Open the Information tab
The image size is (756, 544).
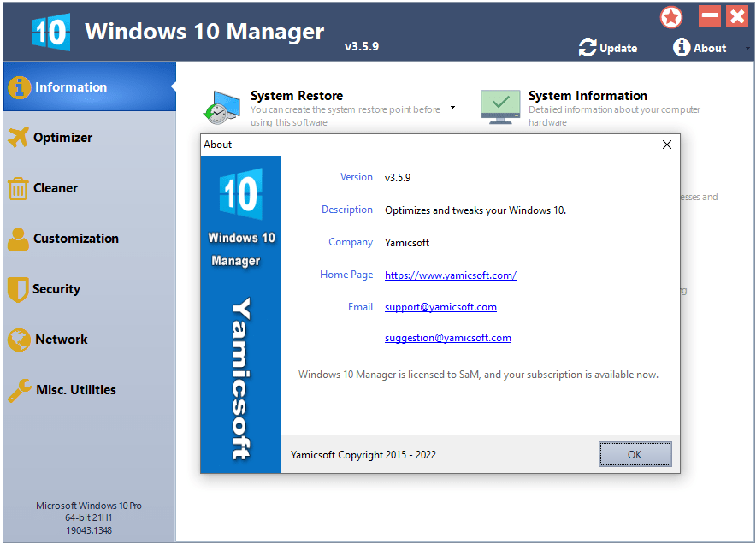pyautogui.click(x=90, y=86)
